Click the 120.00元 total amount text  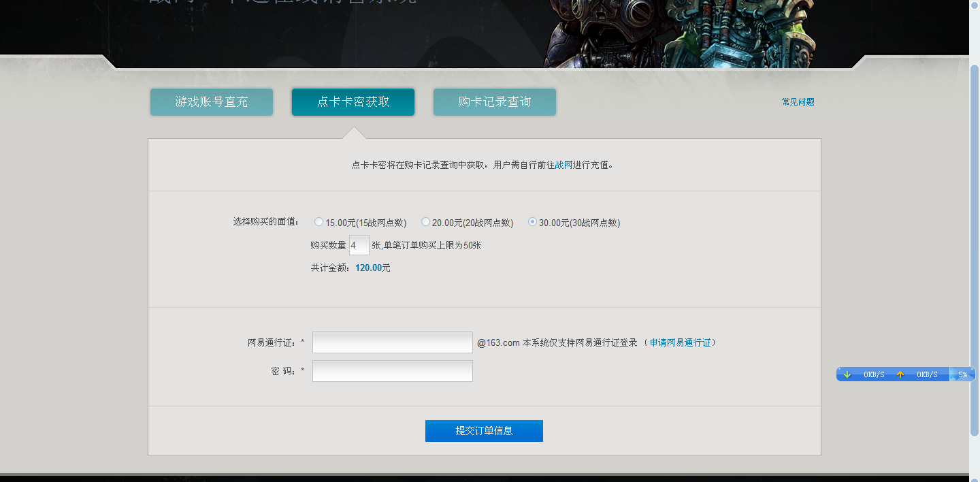click(372, 268)
